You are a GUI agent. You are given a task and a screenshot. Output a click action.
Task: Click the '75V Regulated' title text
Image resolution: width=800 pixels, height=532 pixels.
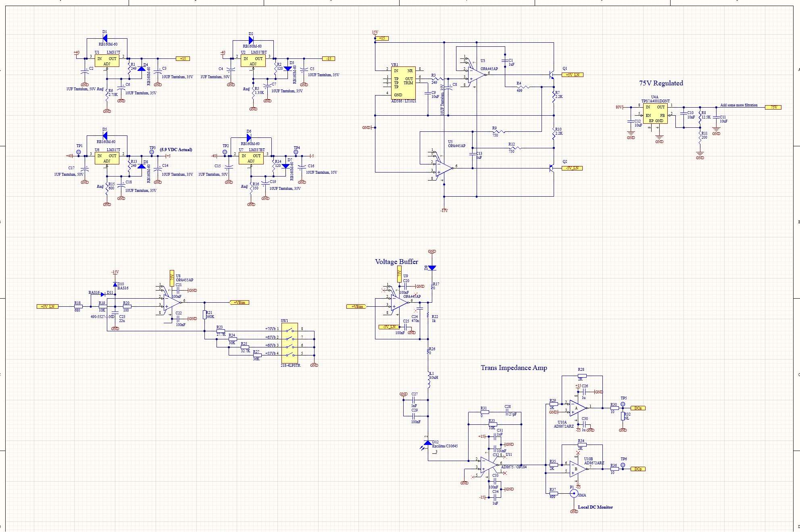pyautogui.click(x=661, y=83)
